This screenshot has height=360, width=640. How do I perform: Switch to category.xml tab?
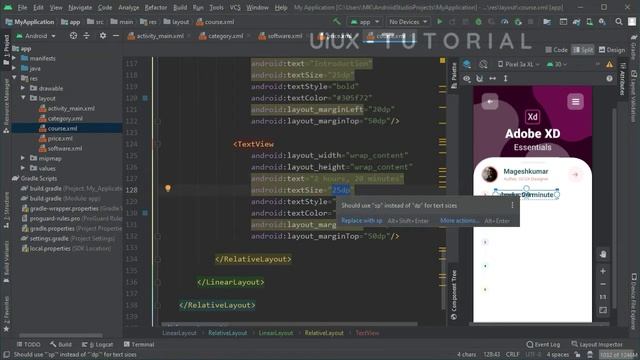[x=224, y=36]
